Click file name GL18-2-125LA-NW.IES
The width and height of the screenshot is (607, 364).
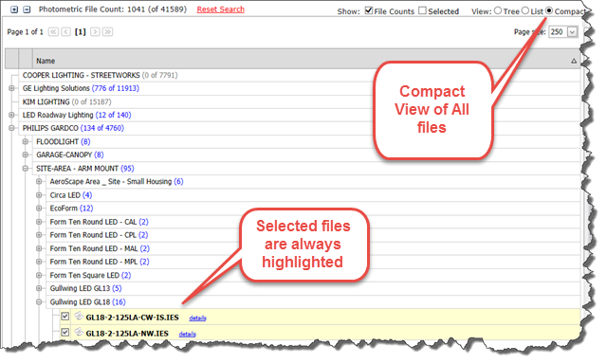click(127, 334)
